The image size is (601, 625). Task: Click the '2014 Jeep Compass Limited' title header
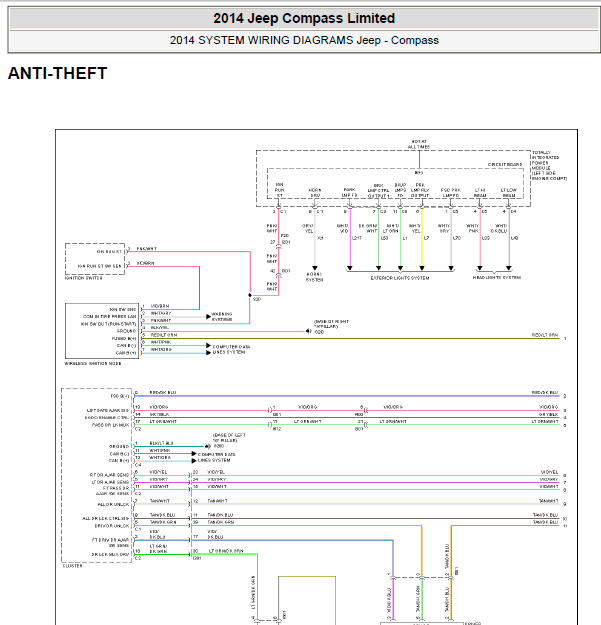tap(304, 18)
